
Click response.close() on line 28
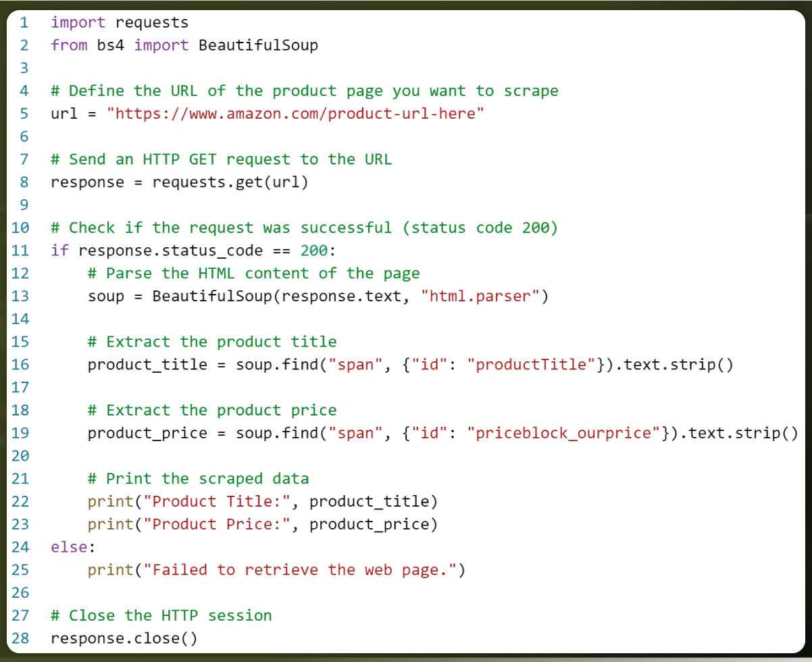(x=124, y=638)
